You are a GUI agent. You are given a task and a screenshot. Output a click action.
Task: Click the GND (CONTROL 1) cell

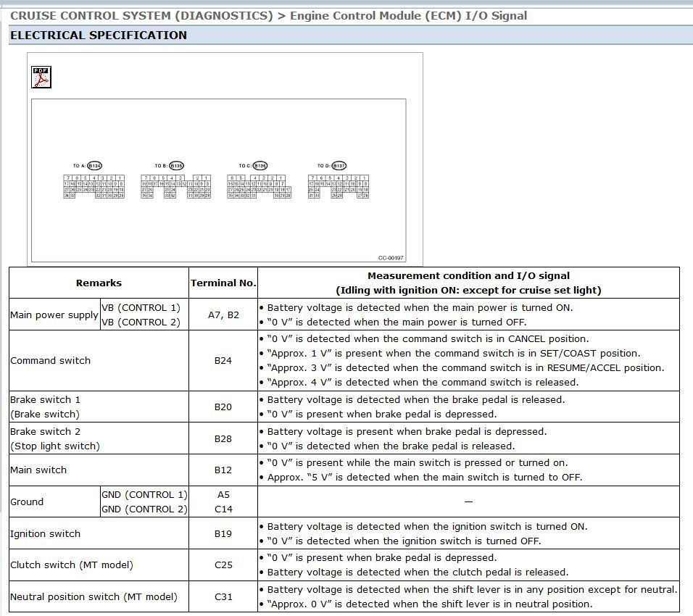pyautogui.click(x=144, y=494)
